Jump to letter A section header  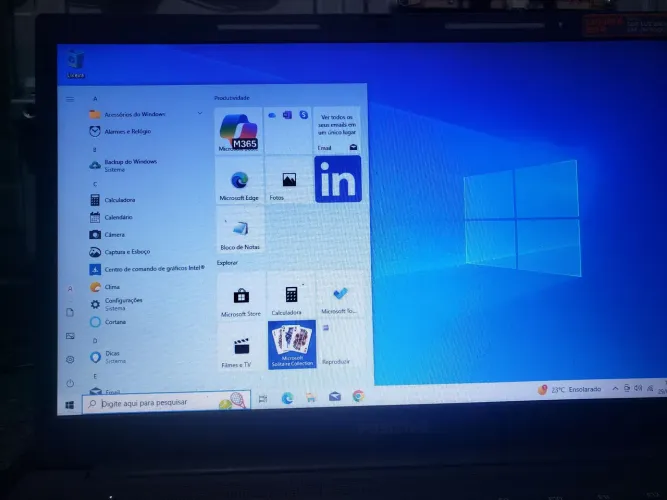pyautogui.click(x=95, y=99)
